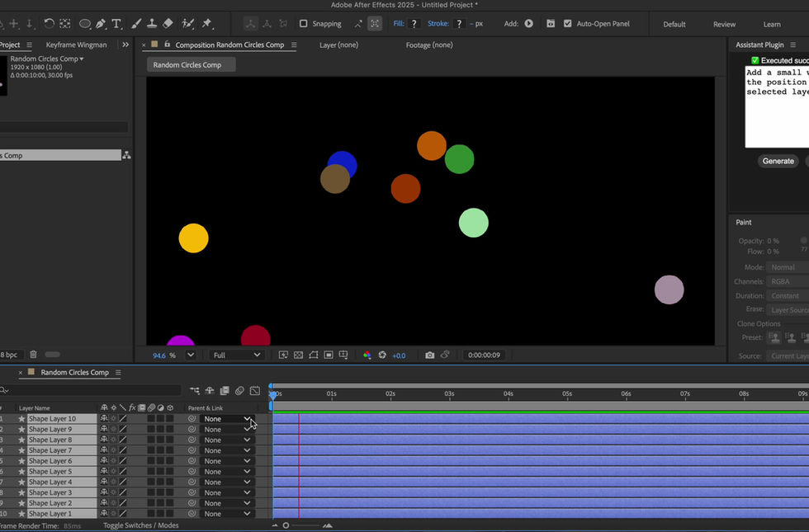Image resolution: width=809 pixels, height=532 pixels.
Task: Select the Pen tool
Action: click(x=101, y=24)
